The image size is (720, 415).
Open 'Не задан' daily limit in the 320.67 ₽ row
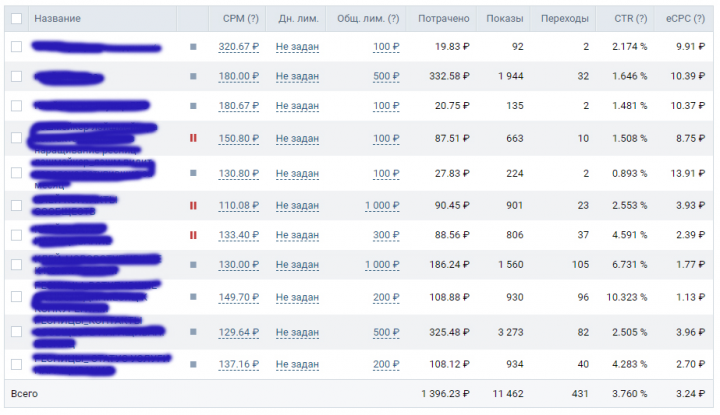click(297, 47)
